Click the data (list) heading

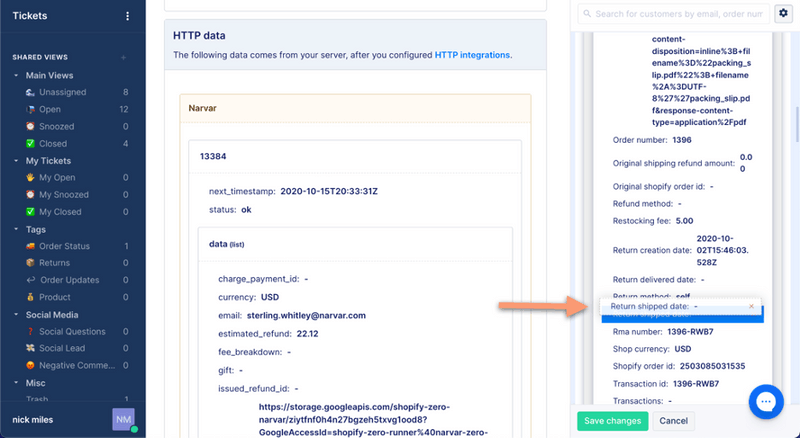tap(227, 244)
